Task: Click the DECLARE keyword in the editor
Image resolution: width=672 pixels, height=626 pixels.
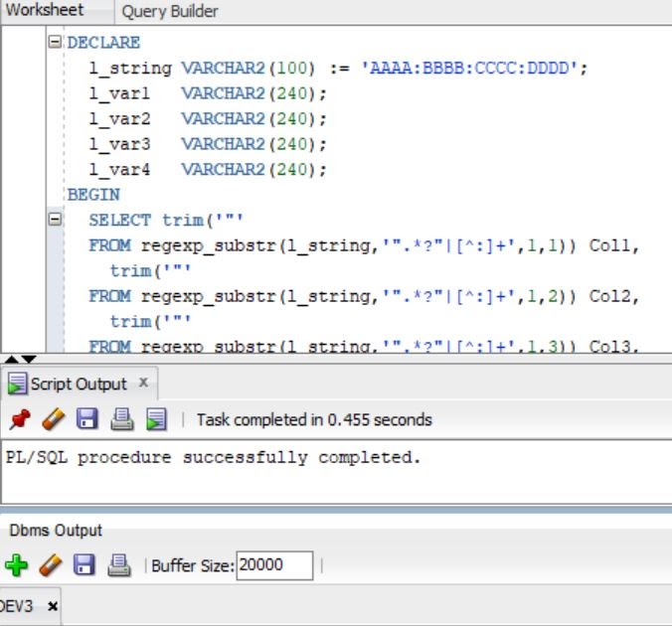Action: (x=103, y=43)
